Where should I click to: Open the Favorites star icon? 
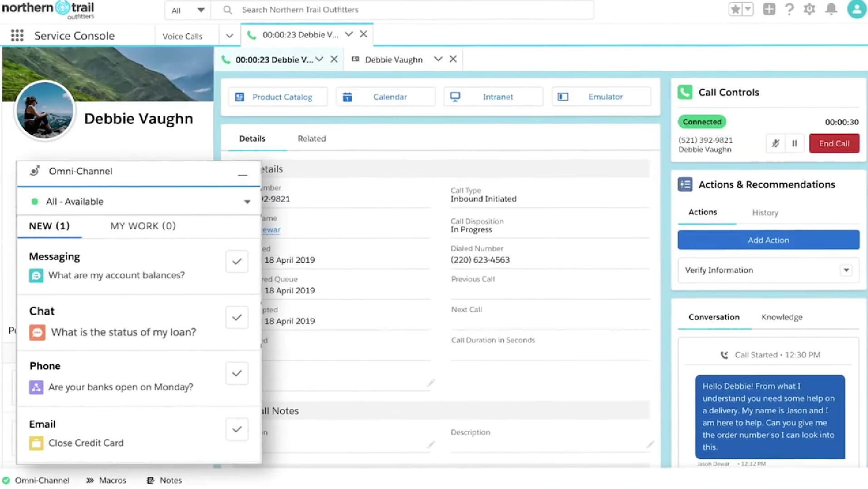pos(735,9)
